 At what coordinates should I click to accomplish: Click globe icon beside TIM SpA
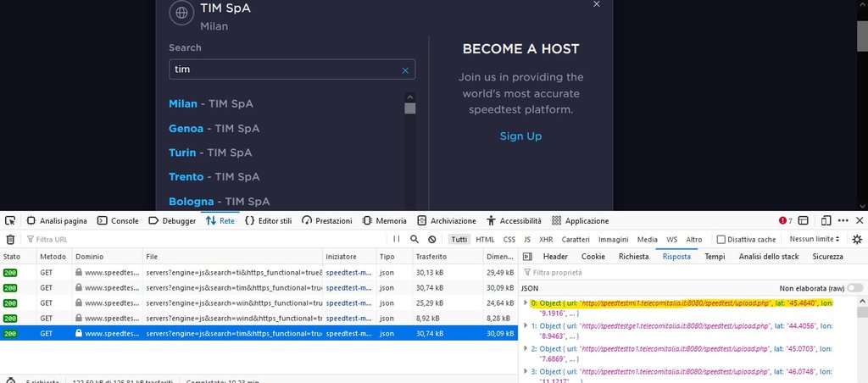point(181,13)
